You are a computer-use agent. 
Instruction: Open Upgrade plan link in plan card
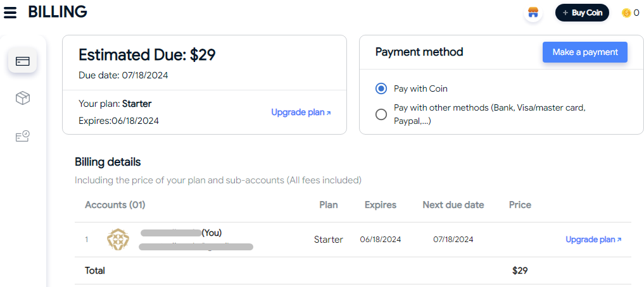pyautogui.click(x=301, y=113)
